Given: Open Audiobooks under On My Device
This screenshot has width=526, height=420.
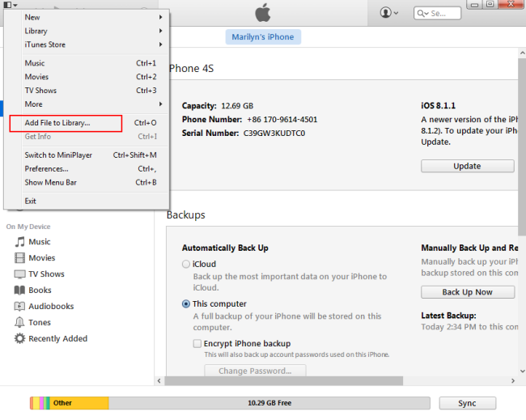Looking at the screenshot, I should pos(51,306).
